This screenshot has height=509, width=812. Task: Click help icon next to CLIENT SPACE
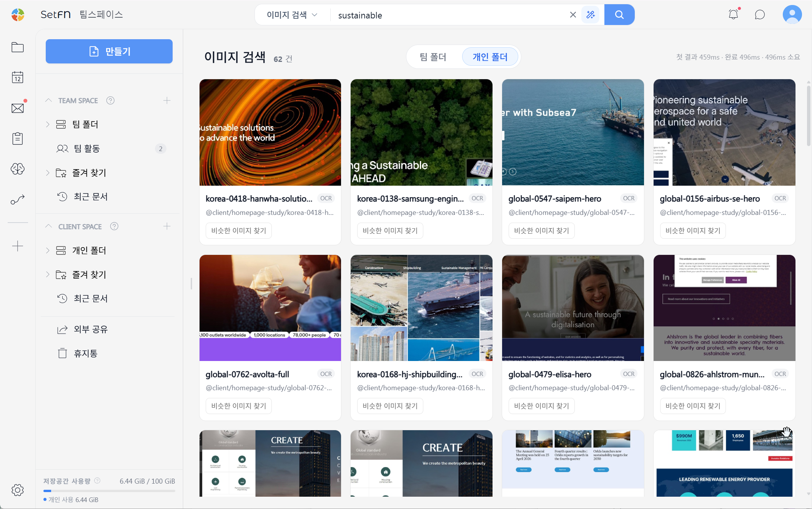click(x=114, y=226)
